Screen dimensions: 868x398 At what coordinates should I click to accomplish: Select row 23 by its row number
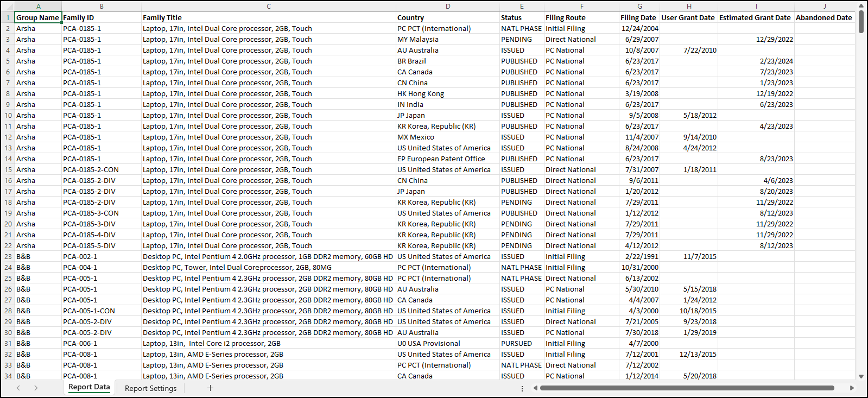[x=8, y=256]
